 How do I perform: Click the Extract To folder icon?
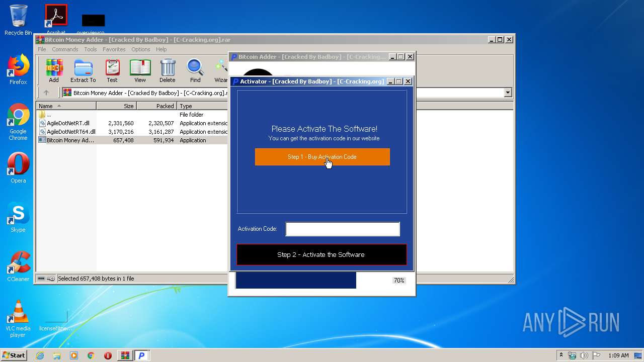tap(83, 70)
